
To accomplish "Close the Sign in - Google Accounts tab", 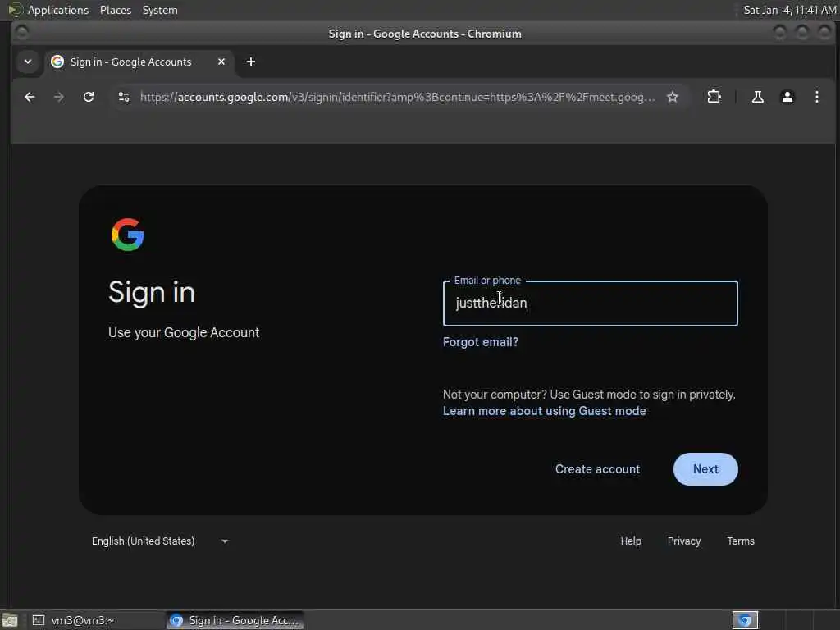I will 221,62.
